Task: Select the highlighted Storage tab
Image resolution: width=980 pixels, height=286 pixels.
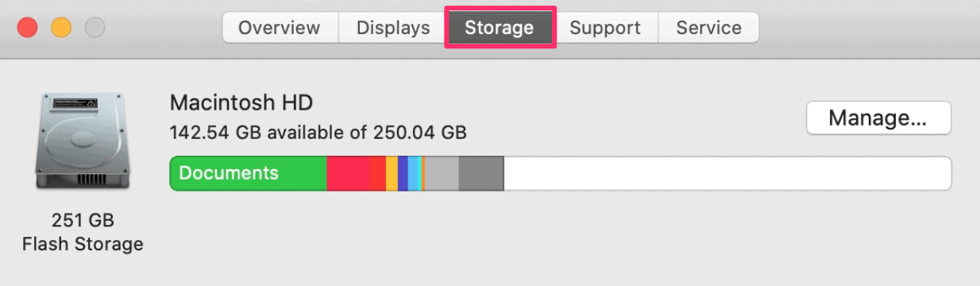Action: (x=500, y=28)
